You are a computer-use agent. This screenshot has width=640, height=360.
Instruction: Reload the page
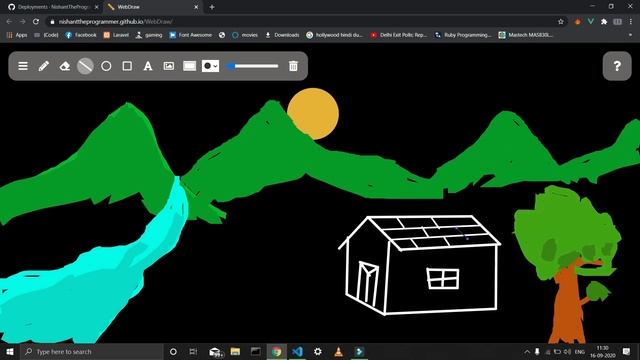(x=36, y=22)
